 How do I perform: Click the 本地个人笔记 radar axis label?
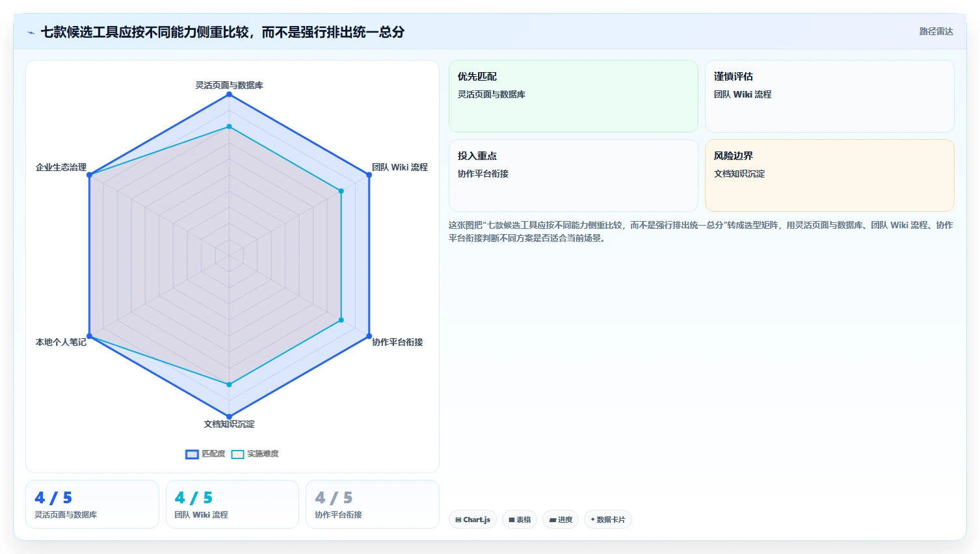click(x=61, y=342)
